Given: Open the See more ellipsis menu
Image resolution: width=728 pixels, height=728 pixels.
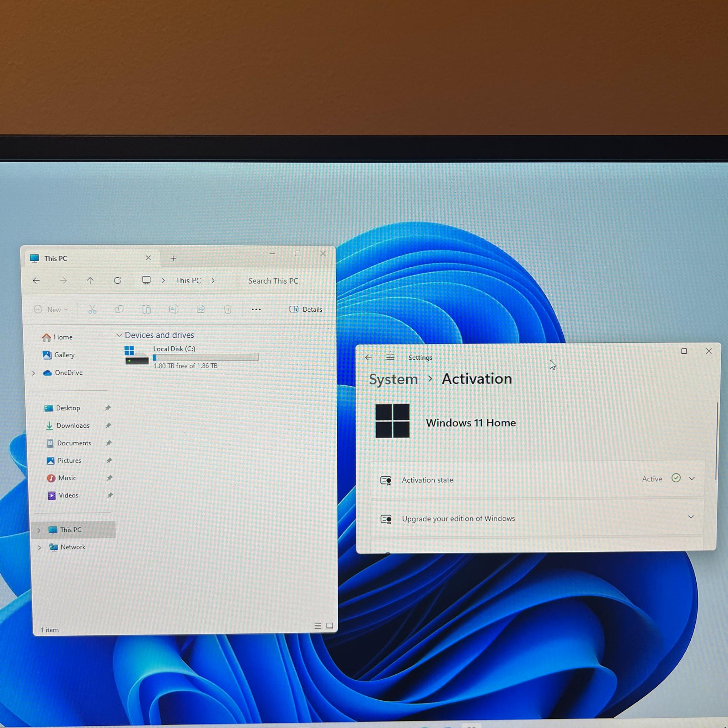Looking at the screenshot, I should pos(256,309).
